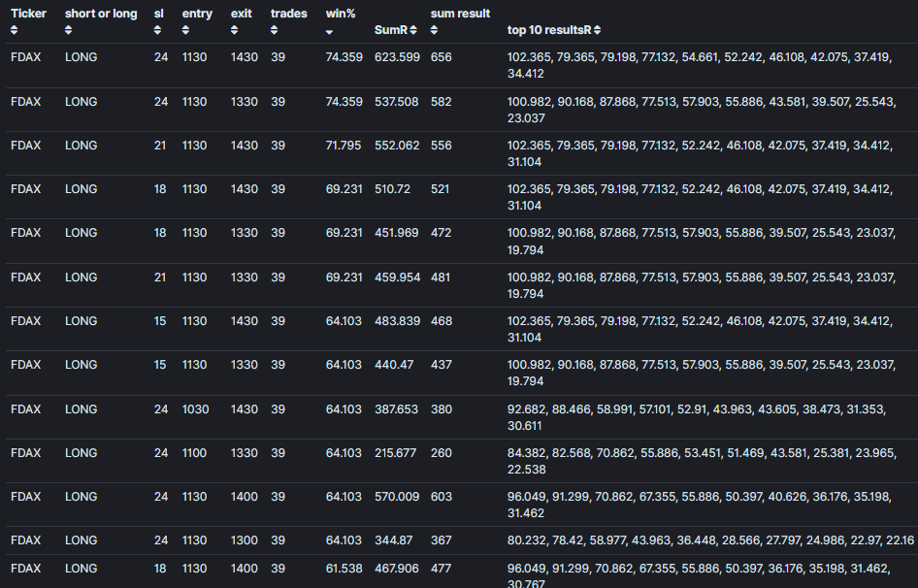The width and height of the screenshot is (918, 588).
Task: Select results list starting 80.232, 78.42
Action: coord(710,540)
